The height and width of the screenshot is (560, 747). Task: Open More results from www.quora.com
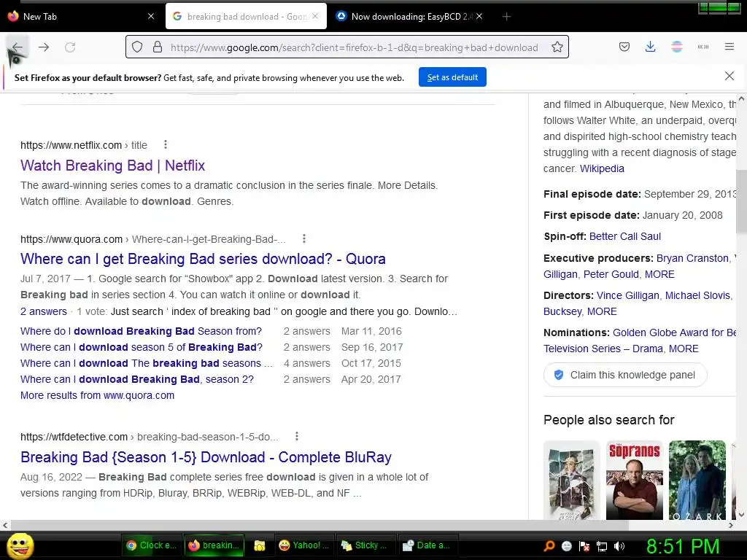tap(97, 395)
